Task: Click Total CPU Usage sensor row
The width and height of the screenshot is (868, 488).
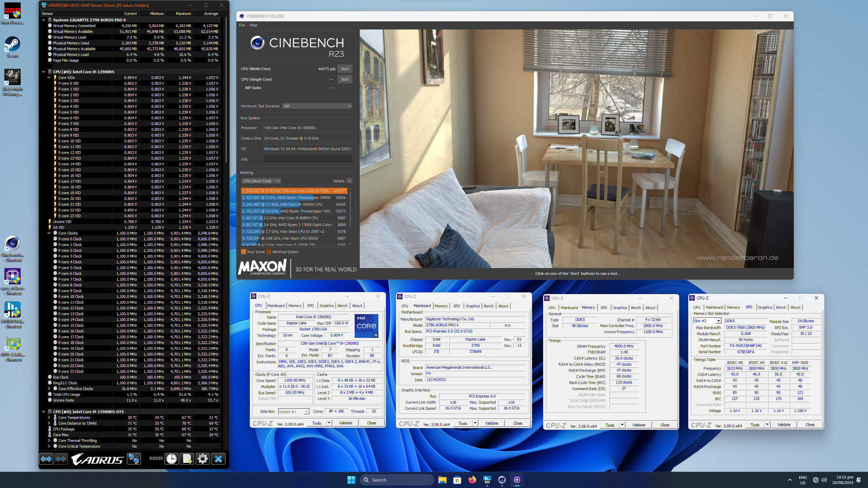Action: (x=130, y=394)
